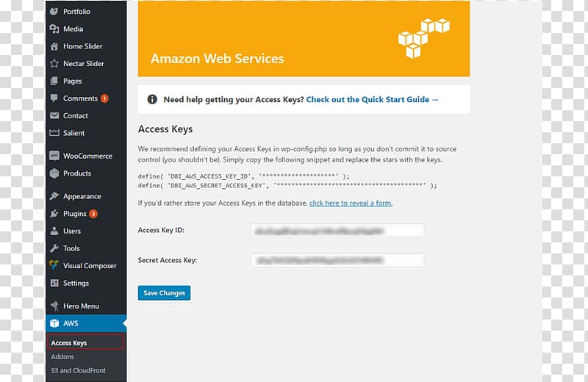Click the Portfolio sidebar icon
This screenshot has height=382, width=588.
point(54,11)
